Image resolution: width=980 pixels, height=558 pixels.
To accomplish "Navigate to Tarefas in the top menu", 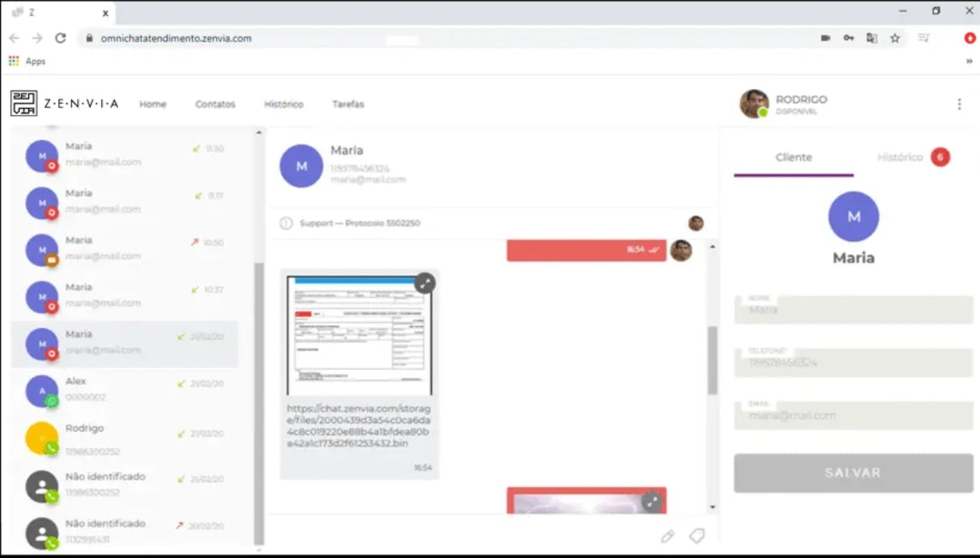I will (348, 104).
